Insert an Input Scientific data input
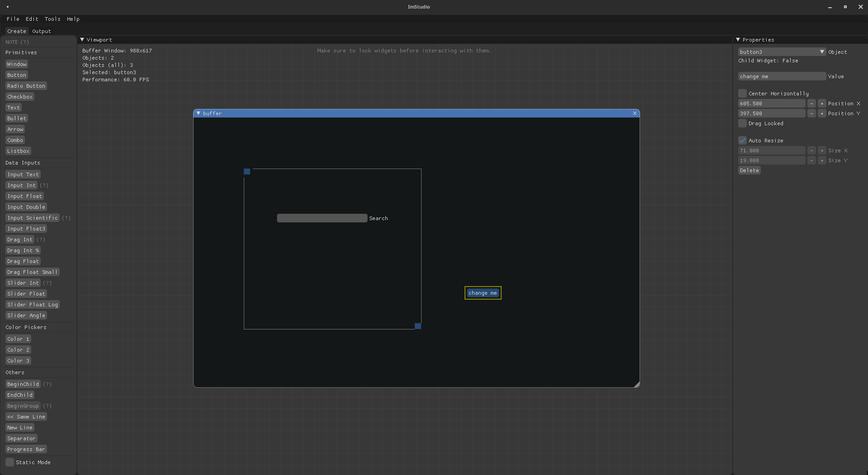868x475 pixels. 32,218
